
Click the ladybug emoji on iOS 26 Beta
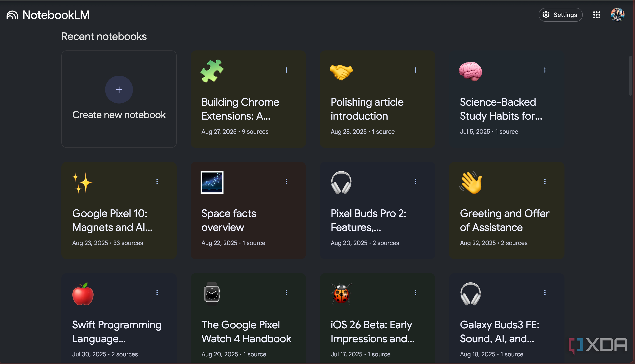point(341,294)
